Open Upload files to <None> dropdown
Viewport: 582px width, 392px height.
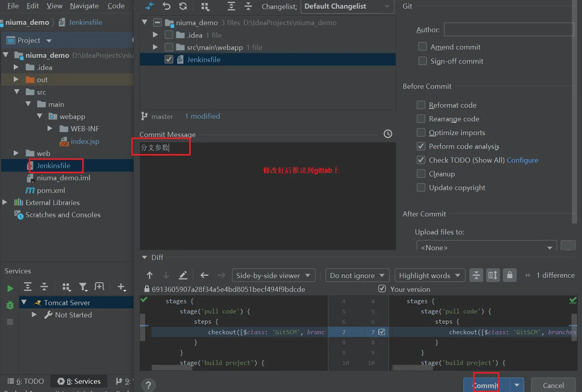point(486,246)
